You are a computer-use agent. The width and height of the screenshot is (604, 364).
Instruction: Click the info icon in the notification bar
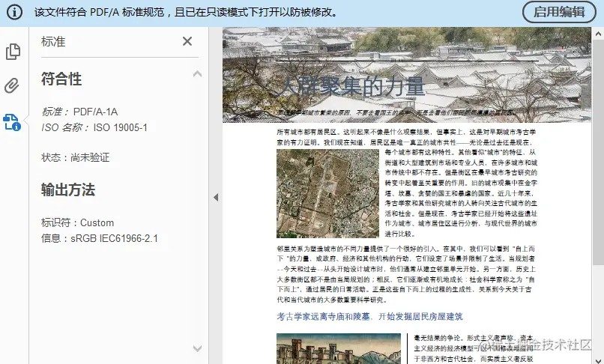[15, 12]
